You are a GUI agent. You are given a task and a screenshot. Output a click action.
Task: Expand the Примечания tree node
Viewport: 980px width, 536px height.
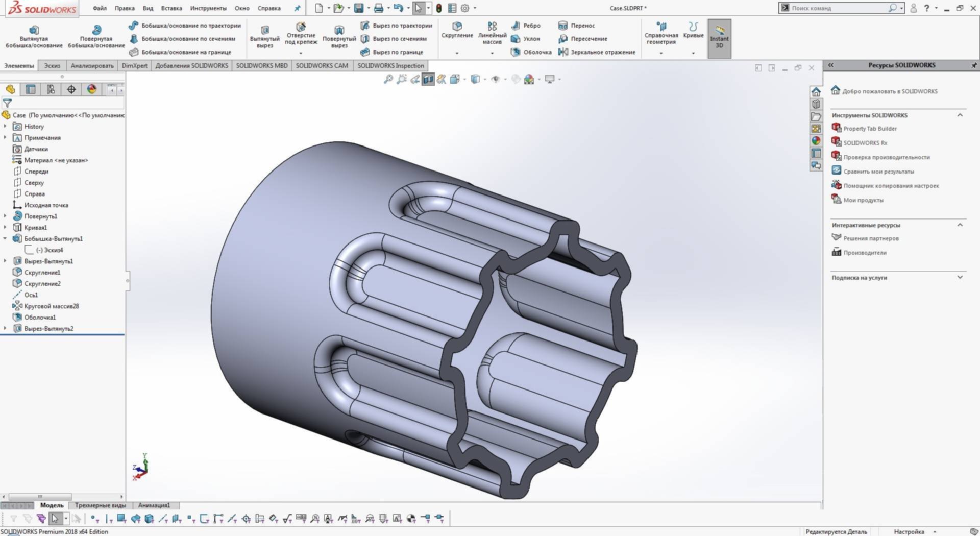[x=5, y=137]
